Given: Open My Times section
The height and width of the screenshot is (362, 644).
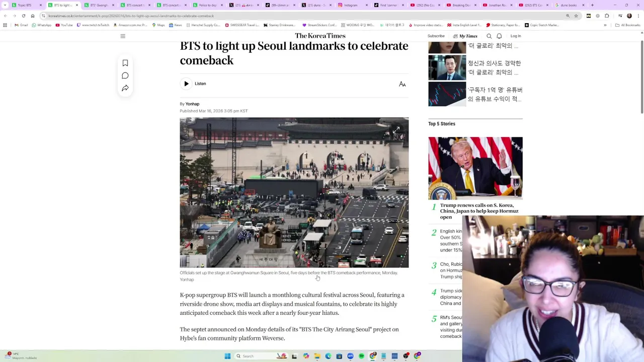Looking at the screenshot, I should pos(465,36).
